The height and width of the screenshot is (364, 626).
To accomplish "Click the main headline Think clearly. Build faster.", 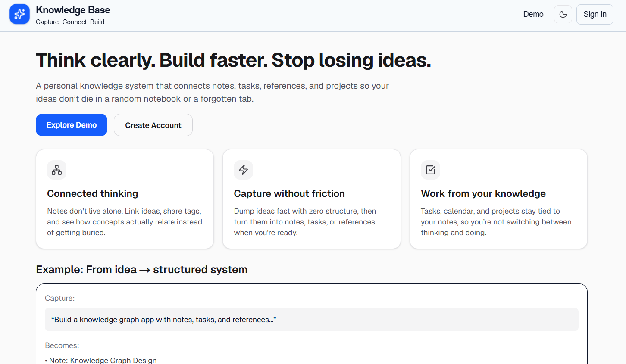I will click(x=233, y=60).
